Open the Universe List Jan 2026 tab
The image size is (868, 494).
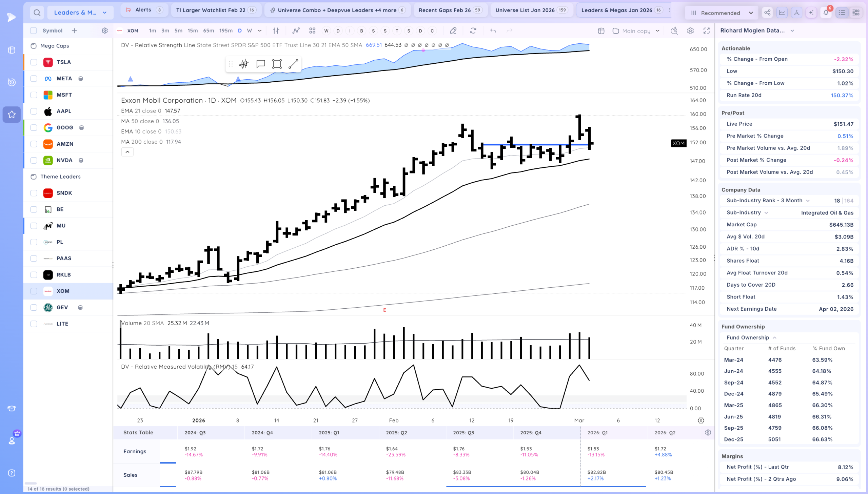point(531,10)
